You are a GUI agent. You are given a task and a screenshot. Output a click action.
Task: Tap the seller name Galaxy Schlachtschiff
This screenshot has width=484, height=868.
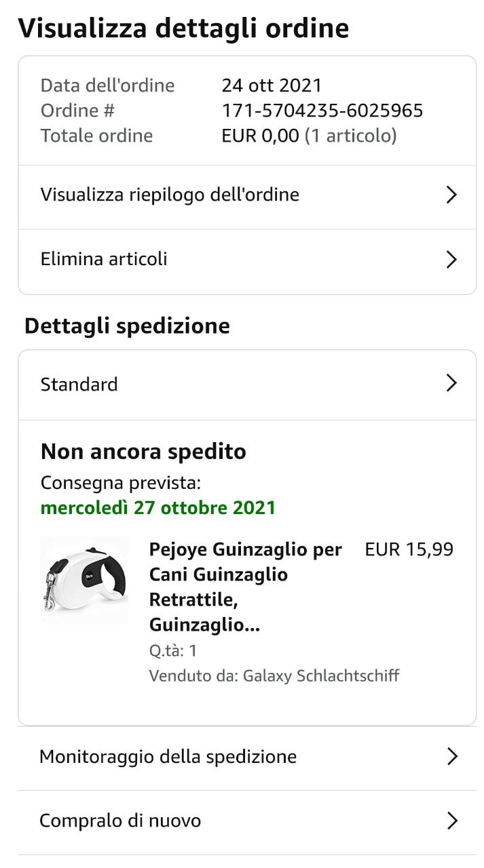[x=321, y=675]
